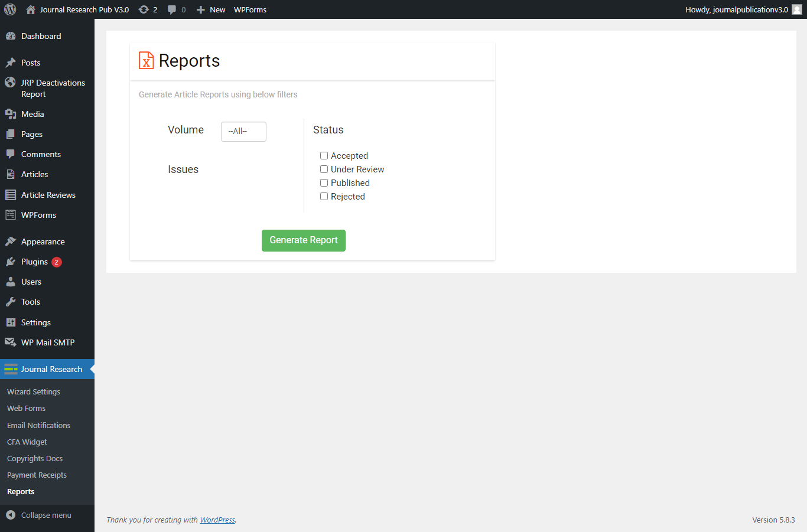Click the Article Reviews list icon
Screen dimensions: 807x532
coord(11,195)
